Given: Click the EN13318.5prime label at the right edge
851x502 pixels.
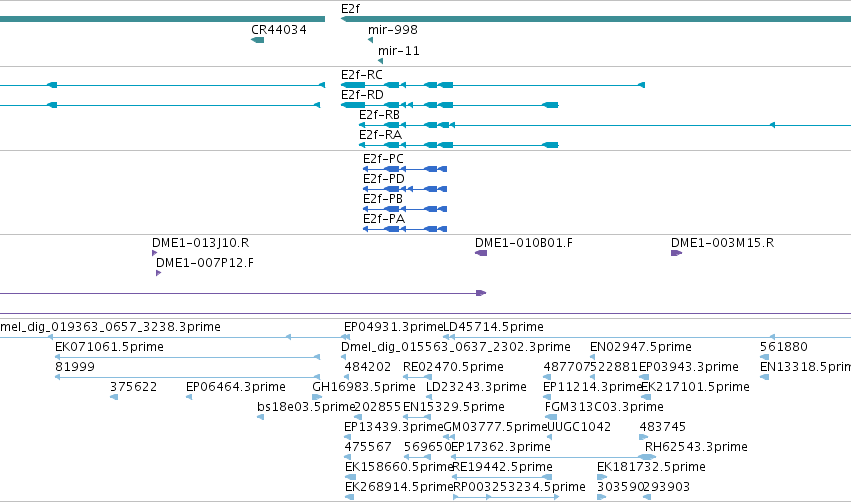Looking at the screenshot, I should tap(805, 367).
